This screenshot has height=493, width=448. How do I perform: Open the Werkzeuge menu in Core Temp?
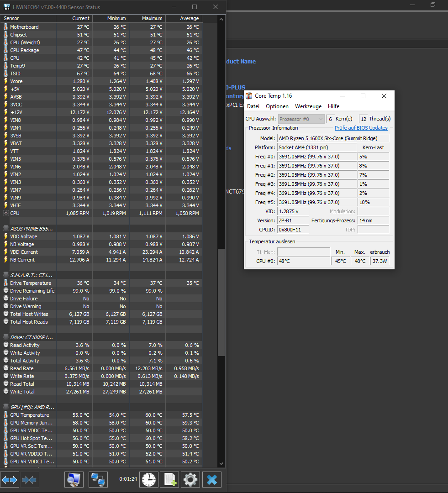[x=308, y=106]
